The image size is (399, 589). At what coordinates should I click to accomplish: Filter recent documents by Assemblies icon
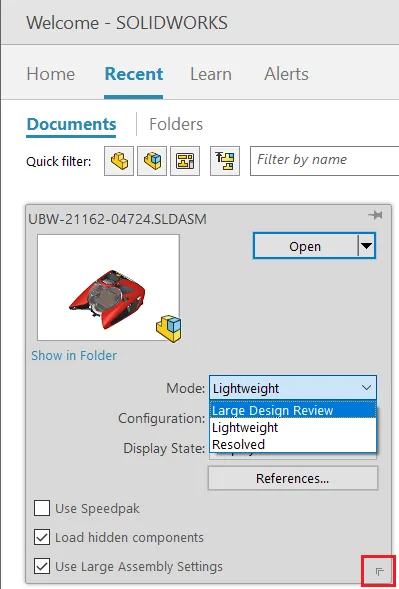(152, 161)
